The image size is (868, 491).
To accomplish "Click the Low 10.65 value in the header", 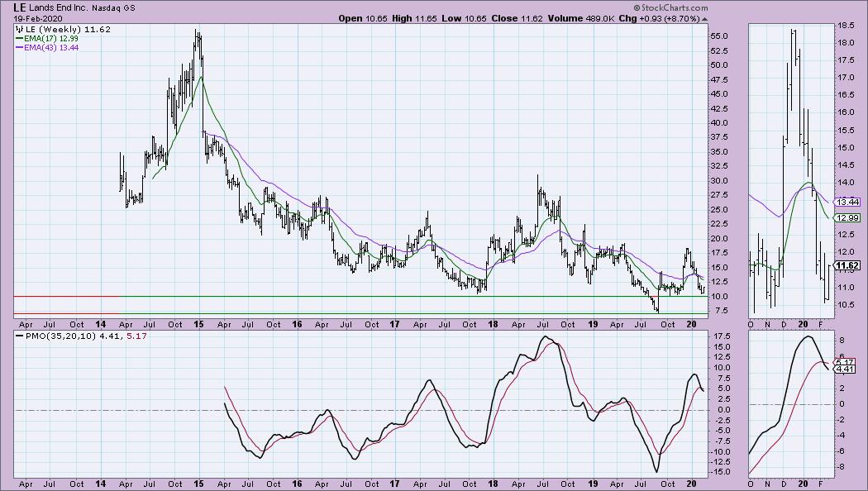I will (x=464, y=18).
